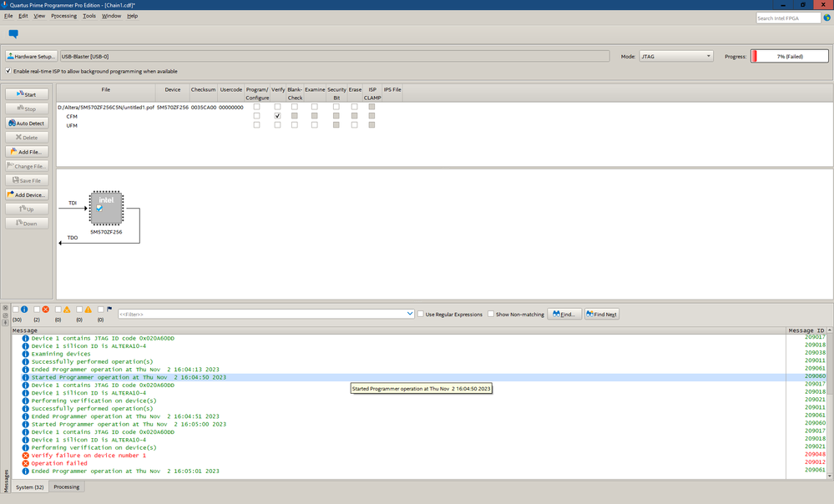Enable Program/Configure for the untitled1.pof file
Image resolution: width=834 pixels, height=504 pixels.
tap(256, 107)
